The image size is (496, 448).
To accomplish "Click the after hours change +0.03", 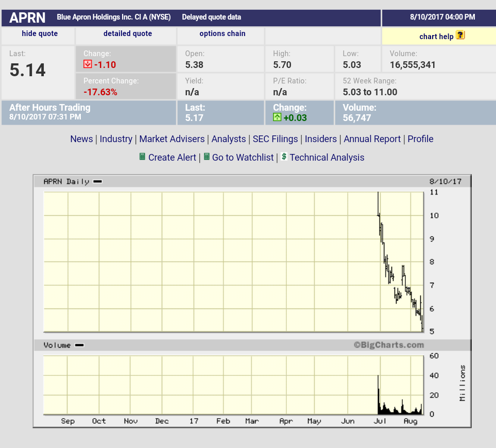I will click(295, 118).
